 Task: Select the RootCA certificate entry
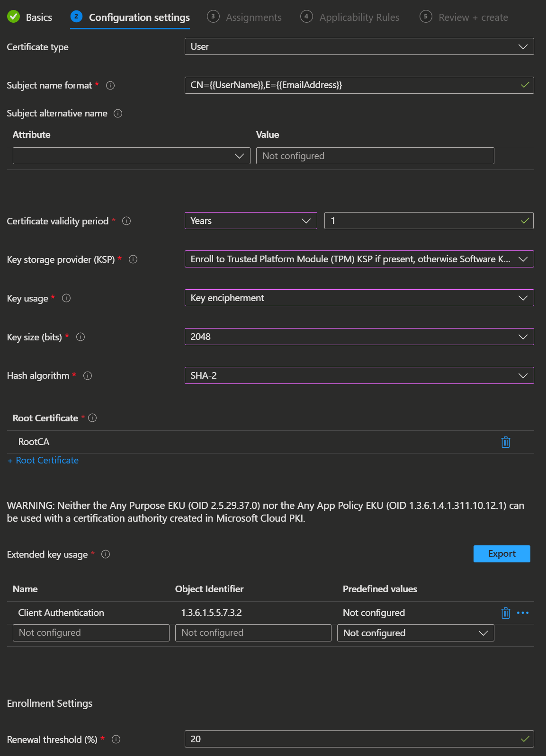pyautogui.click(x=34, y=442)
